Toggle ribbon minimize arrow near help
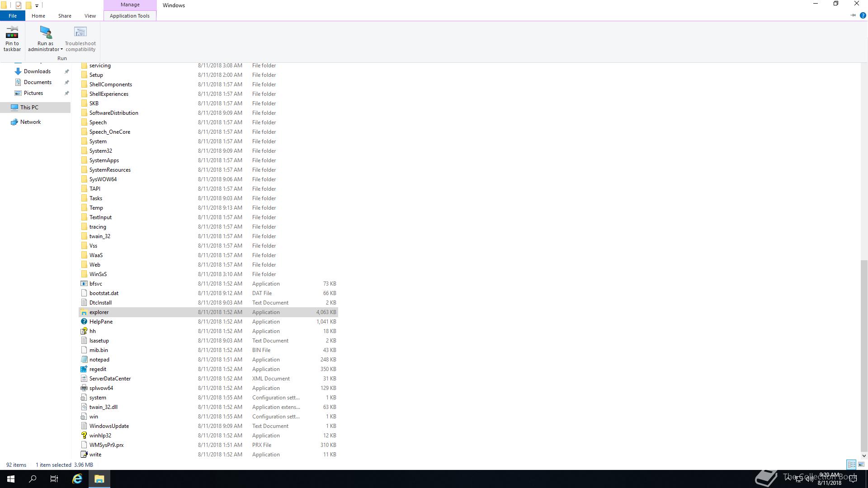Image resolution: width=868 pixels, height=488 pixels. pos(853,15)
